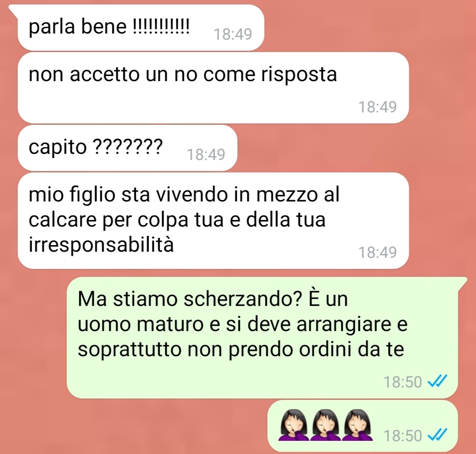The height and width of the screenshot is (454, 476).
Task: Tap the first facepalm emoji
Action: [x=293, y=424]
